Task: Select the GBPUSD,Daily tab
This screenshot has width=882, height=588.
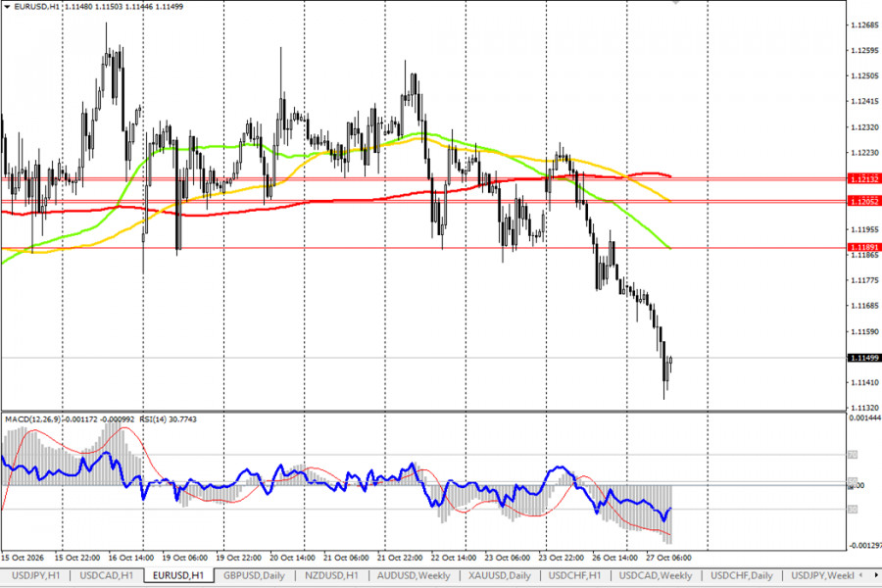Action: [254, 575]
